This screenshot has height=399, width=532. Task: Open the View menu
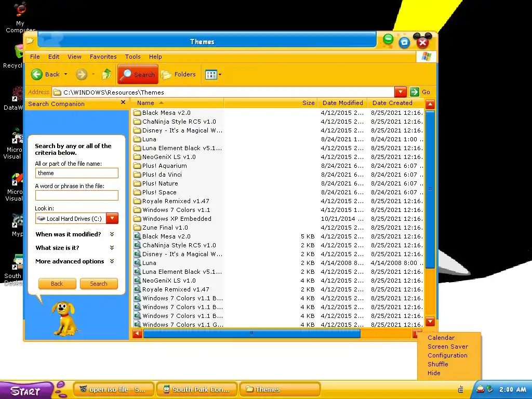[x=74, y=57]
